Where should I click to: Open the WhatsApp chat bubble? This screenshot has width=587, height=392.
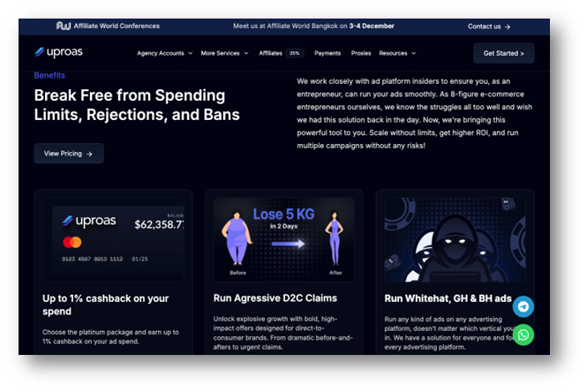tap(523, 335)
